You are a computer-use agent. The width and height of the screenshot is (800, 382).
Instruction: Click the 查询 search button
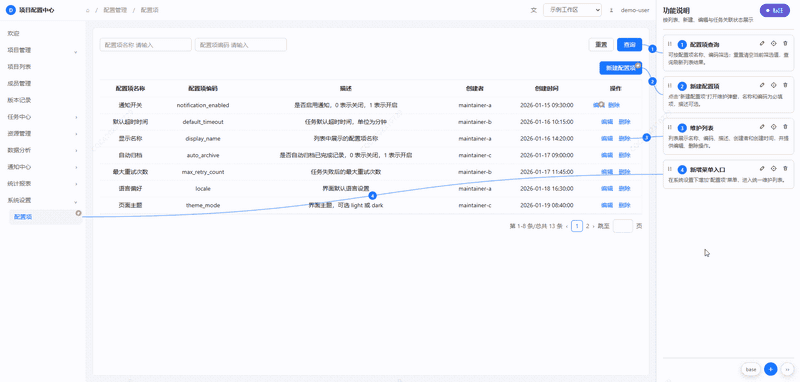(629, 45)
